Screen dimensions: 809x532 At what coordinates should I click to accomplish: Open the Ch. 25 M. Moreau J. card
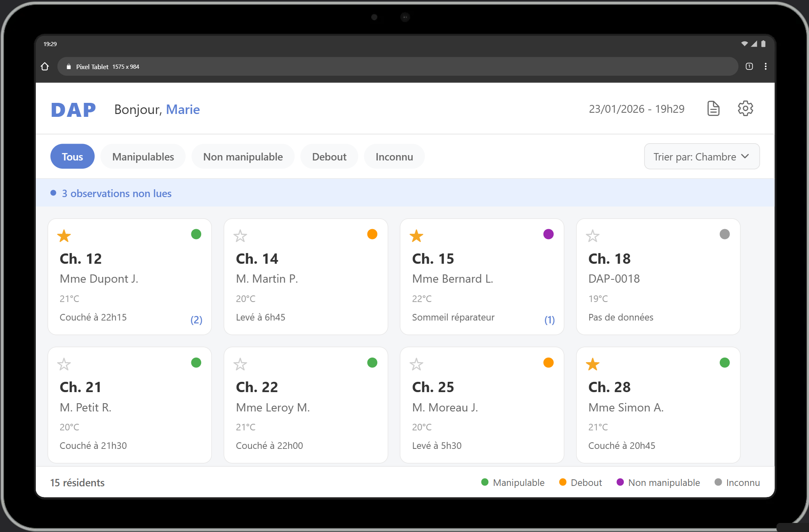point(481,405)
